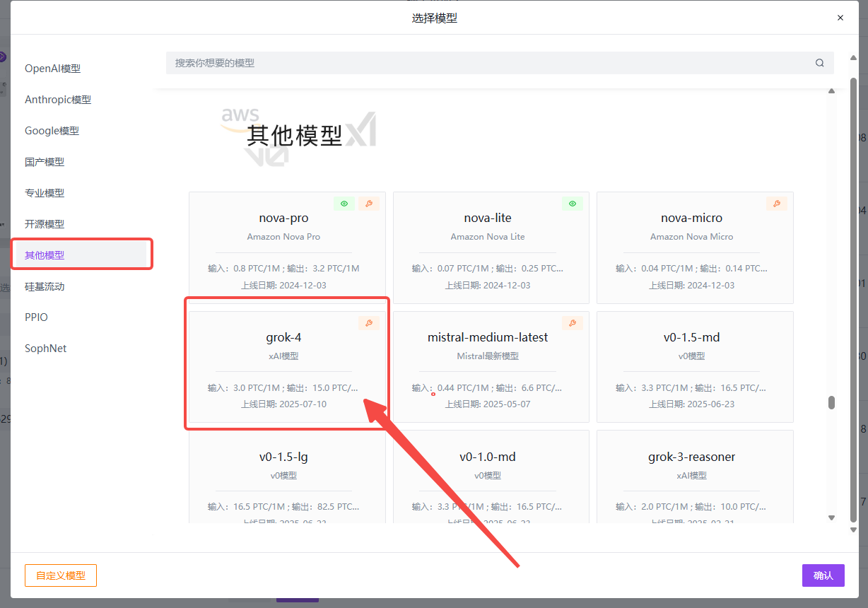Screen dimensions: 868x608
Task: Switch to PPIO category
Action: [36, 317]
